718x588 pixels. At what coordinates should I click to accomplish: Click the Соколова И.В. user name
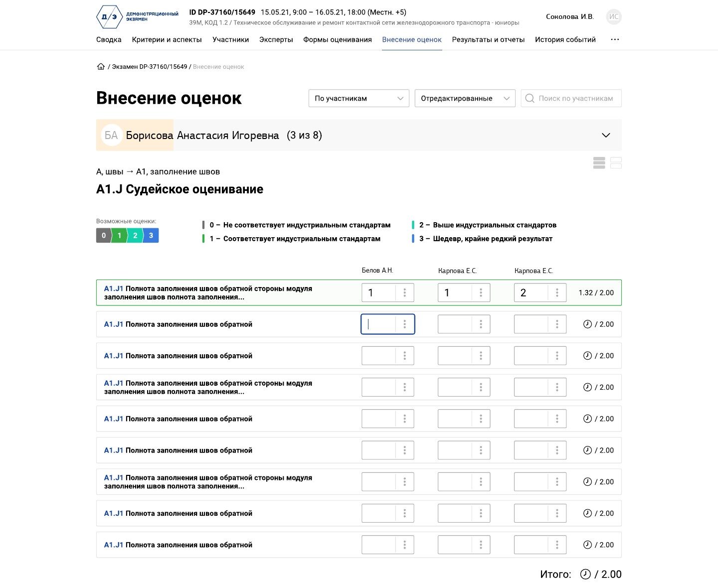pos(570,16)
